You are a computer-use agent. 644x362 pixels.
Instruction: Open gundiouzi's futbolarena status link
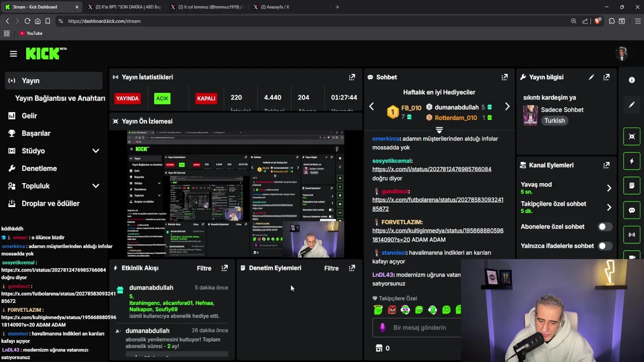(438, 204)
